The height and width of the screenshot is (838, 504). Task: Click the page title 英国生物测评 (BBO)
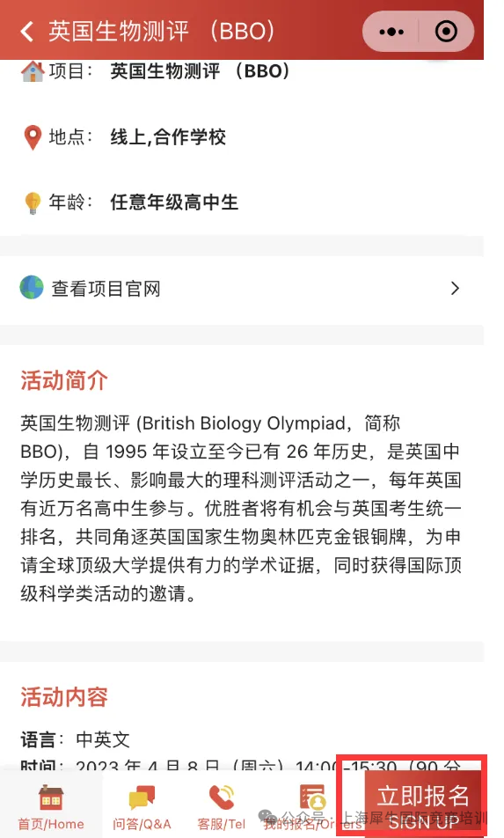click(161, 31)
